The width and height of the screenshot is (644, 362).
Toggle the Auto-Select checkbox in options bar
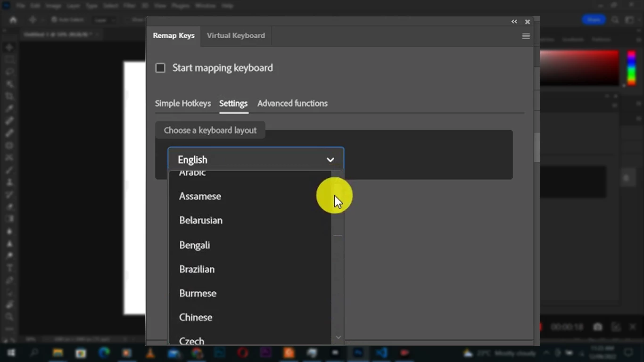(54, 20)
